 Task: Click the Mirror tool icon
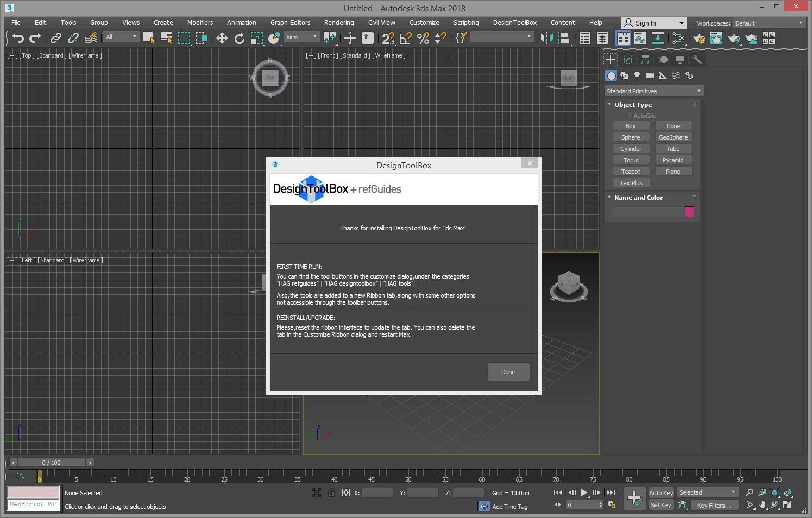tap(547, 38)
